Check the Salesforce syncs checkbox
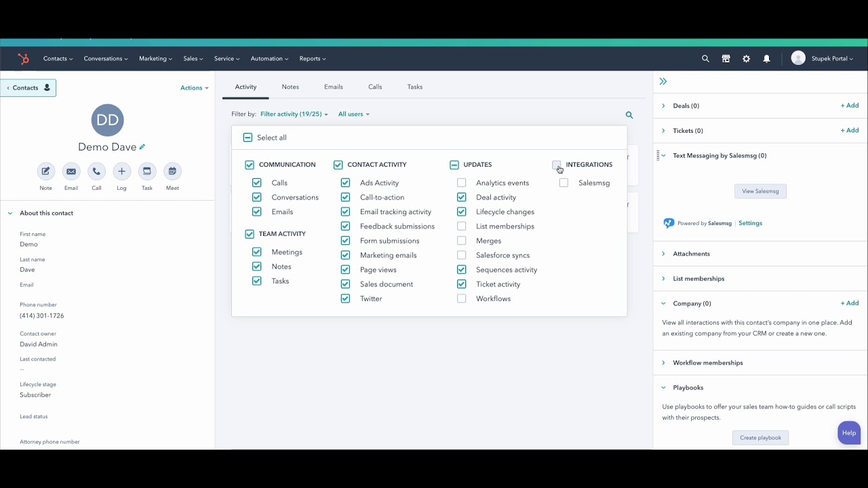This screenshot has height=488, width=868. pyautogui.click(x=462, y=256)
